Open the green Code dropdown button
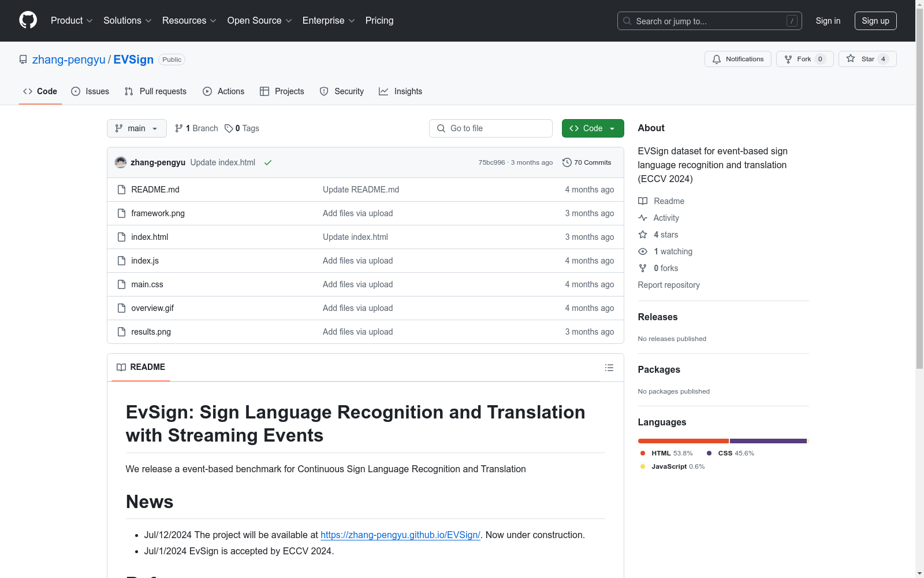The height and width of the screenshot is (578, 924). point(593,128)
